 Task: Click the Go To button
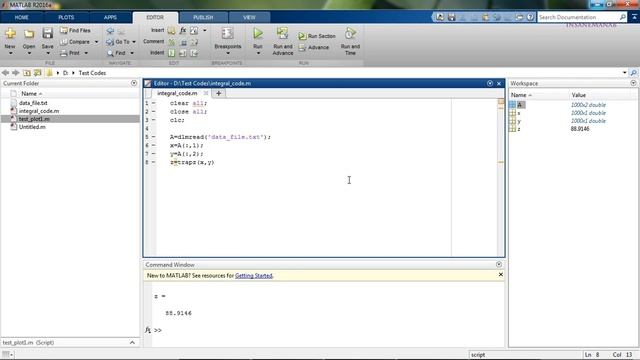click(118, 42)
